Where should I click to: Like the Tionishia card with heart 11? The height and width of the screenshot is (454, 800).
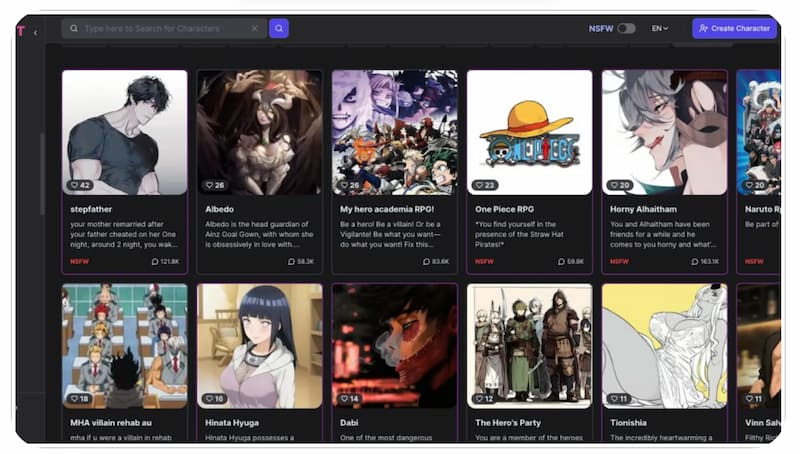(620, 399)
